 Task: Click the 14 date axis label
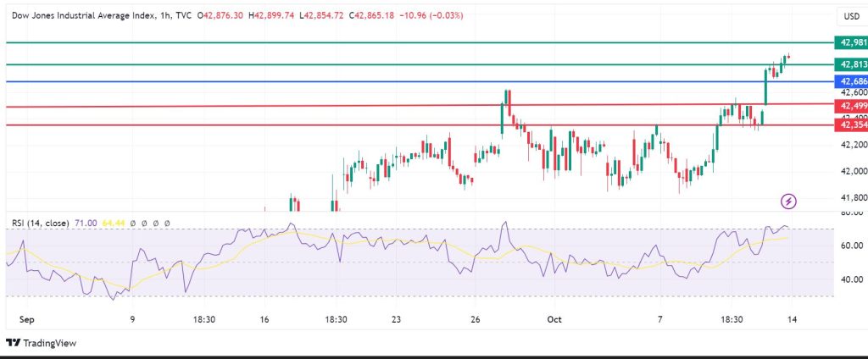(792, 320)
